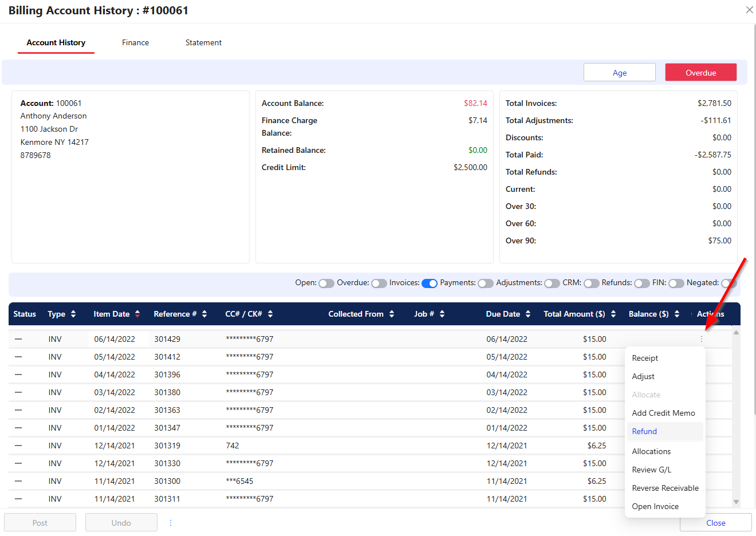This screenshot has width=756, height=536.
Task: Choose Adjust from the actions menu
Action: pyautogui.click(x=665, y=376)
